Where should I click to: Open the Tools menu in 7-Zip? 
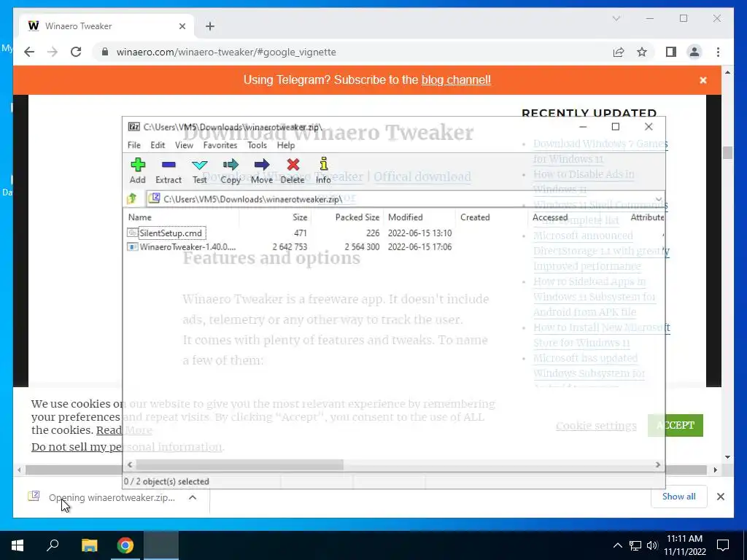pyautogui.click(x=257, y=145)
